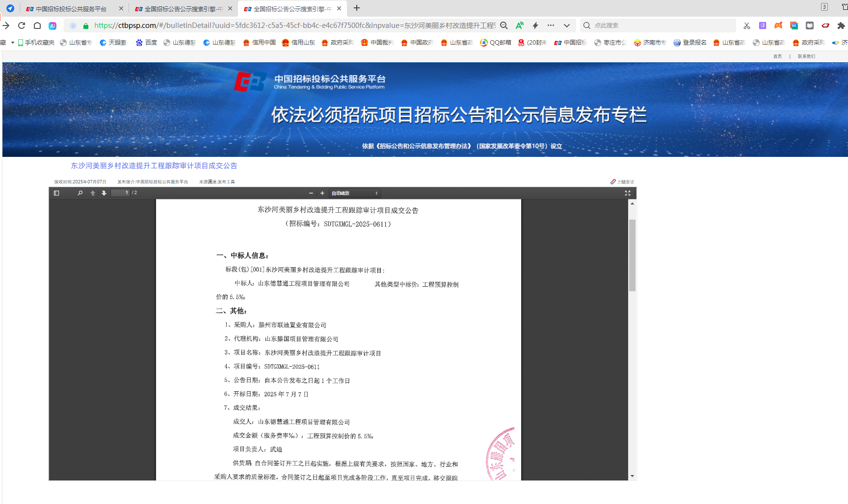Zoom in the PDF document

tap(322, 193)
